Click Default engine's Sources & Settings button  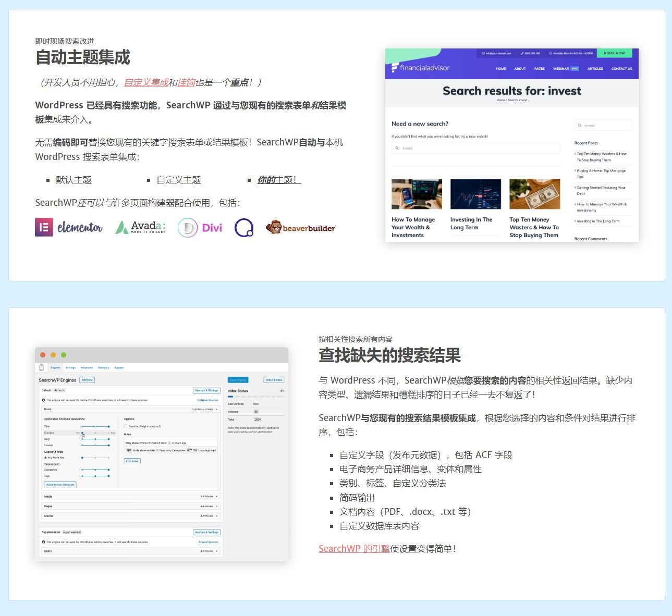pyautogui.click(x=207, y=390)
